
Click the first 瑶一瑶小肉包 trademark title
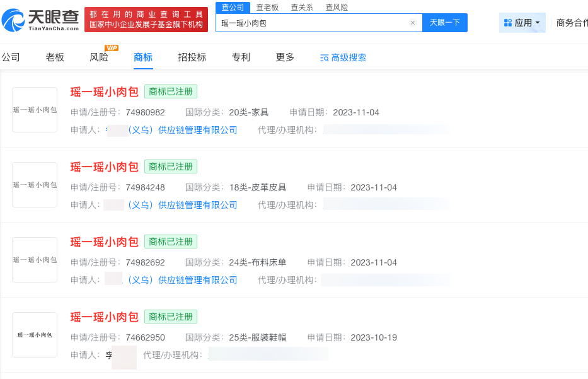(103, 91)
